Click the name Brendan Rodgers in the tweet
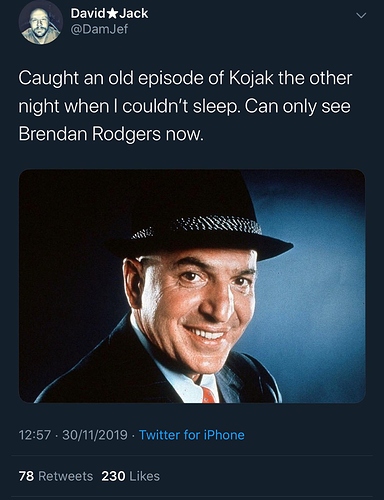This screenshot has width=384, height=500. click(89, 134)
